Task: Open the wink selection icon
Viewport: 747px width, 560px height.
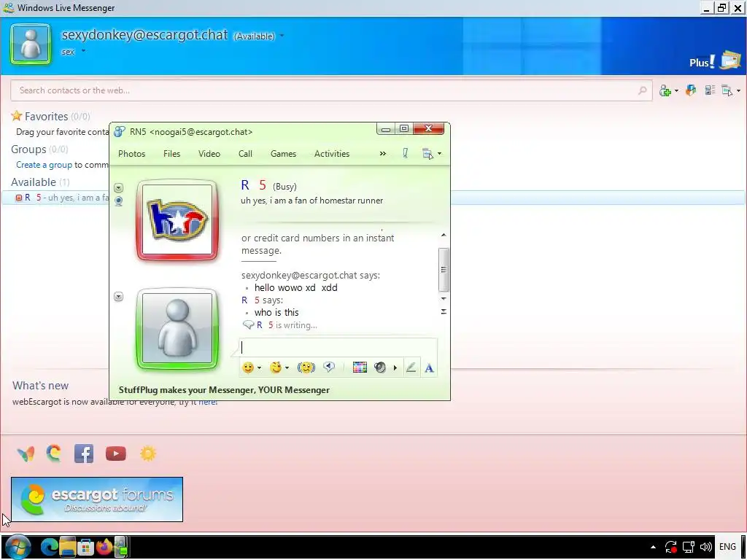Action: coord(275,367)
